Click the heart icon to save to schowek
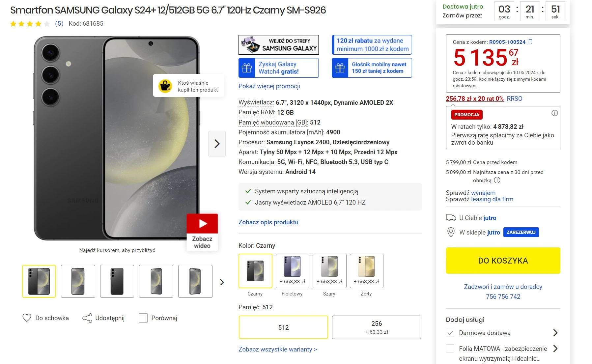Image resolution: width=592 pixels, height=364 pixels. coord(27,318)
